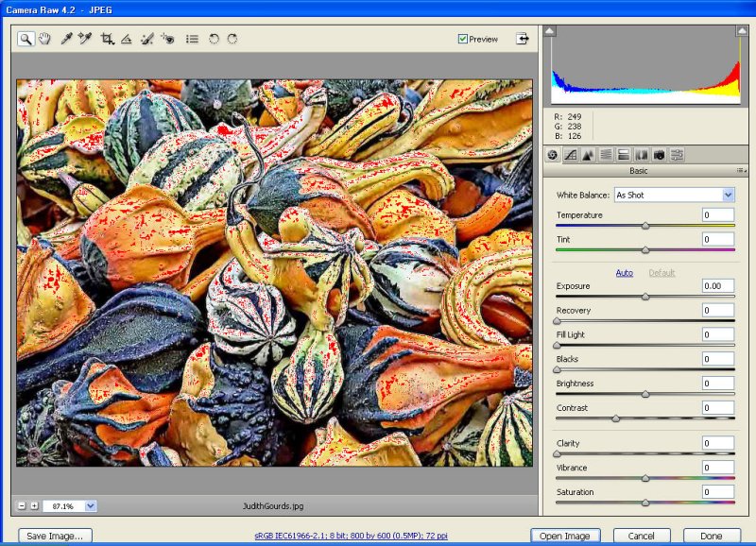Select the Color Sampler tool
The height and width of the screenshot is (546, 756).
pos(85,39)
